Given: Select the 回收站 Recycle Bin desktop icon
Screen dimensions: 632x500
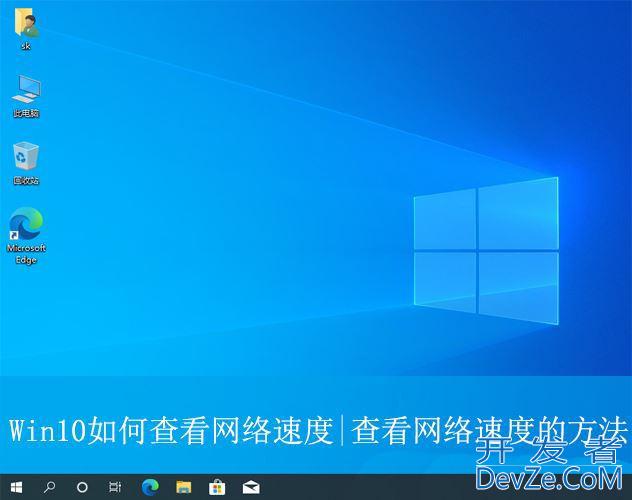Looking at the screenshot, I should click(26, 157).
